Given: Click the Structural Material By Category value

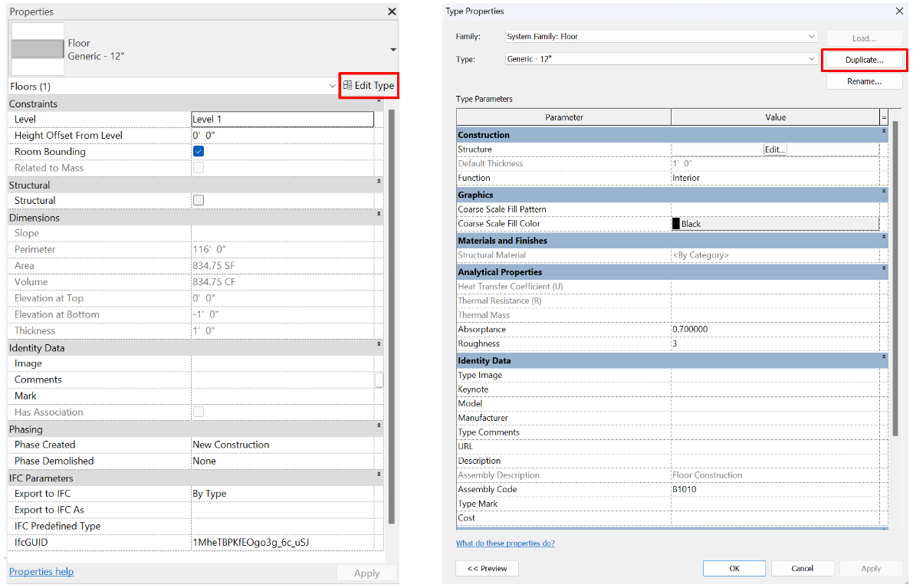Looking at the screenshot, I should [x=775, y=255].
